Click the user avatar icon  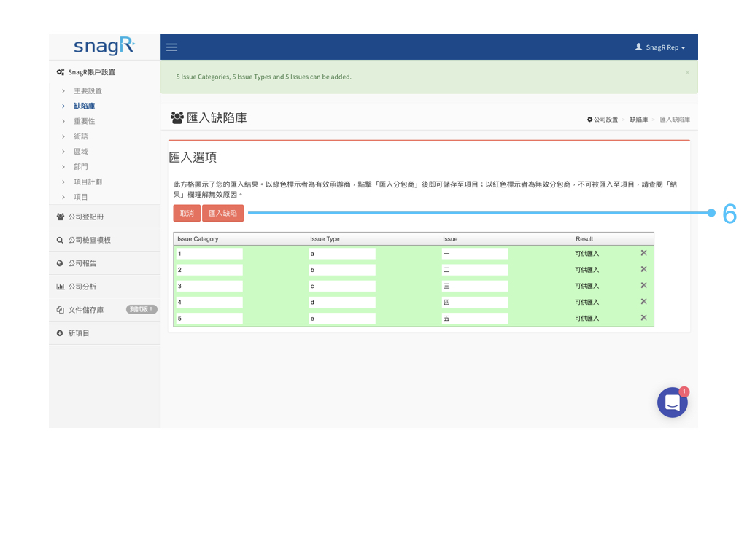[x=638, y=47]
